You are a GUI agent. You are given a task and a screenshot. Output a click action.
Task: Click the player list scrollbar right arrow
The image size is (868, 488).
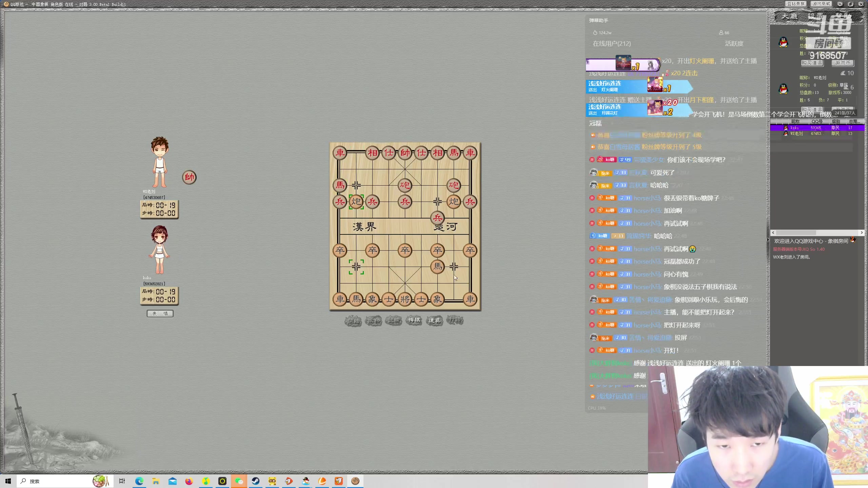(x=862, y=232)
